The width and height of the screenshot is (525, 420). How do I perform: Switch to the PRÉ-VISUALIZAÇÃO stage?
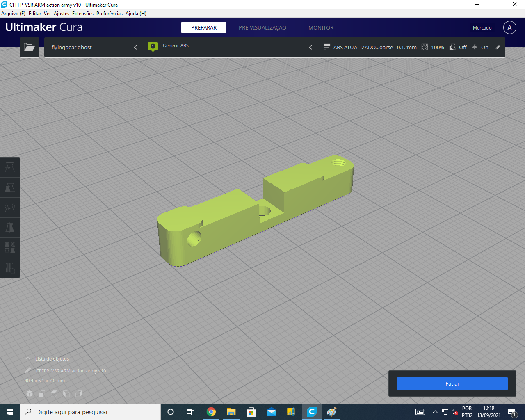pos(262,27)
